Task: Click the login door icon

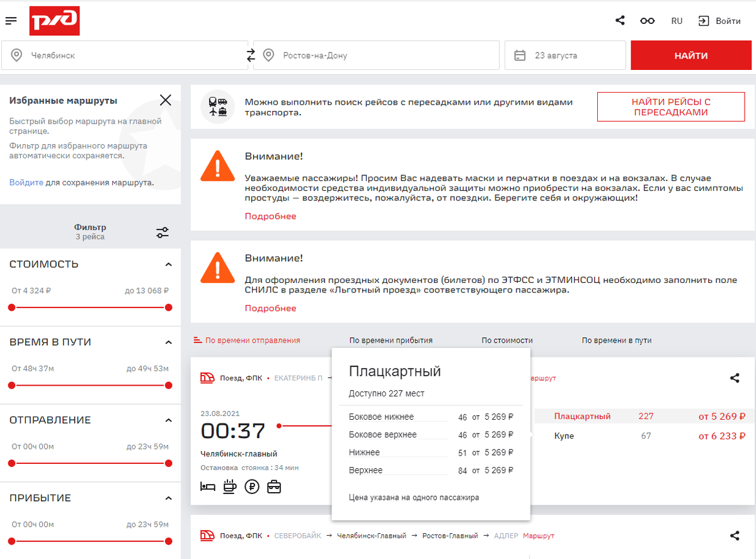Action: 704,21
